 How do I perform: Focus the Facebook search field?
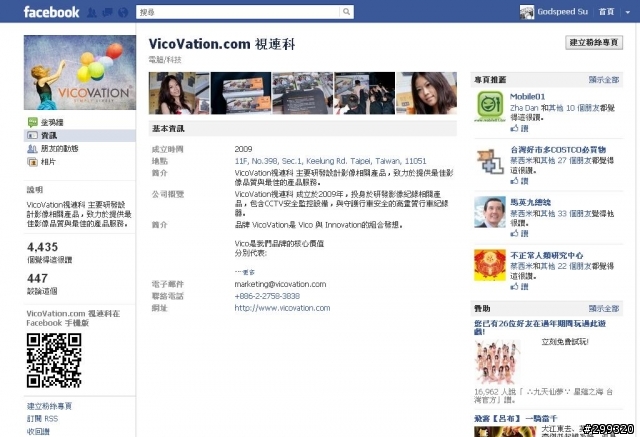pos(238,12)
